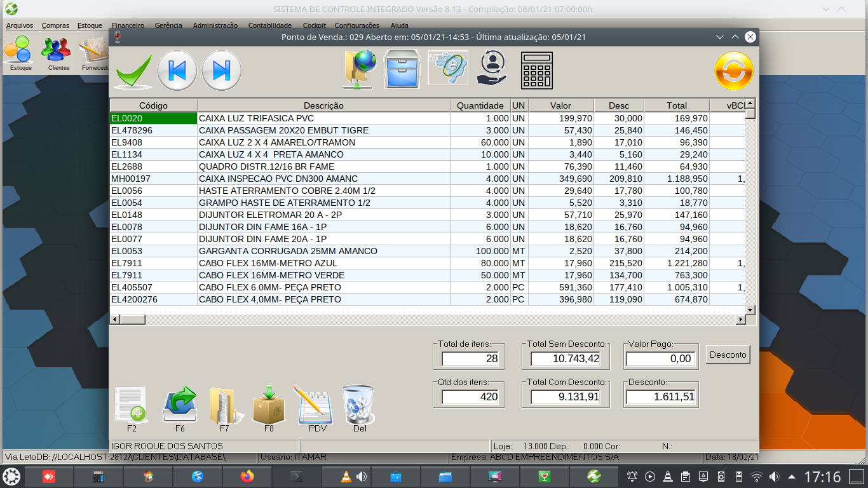Open Firefox from the taskbar
The image size is (868, 488).
pyautogui.click(x=247, y=476)
